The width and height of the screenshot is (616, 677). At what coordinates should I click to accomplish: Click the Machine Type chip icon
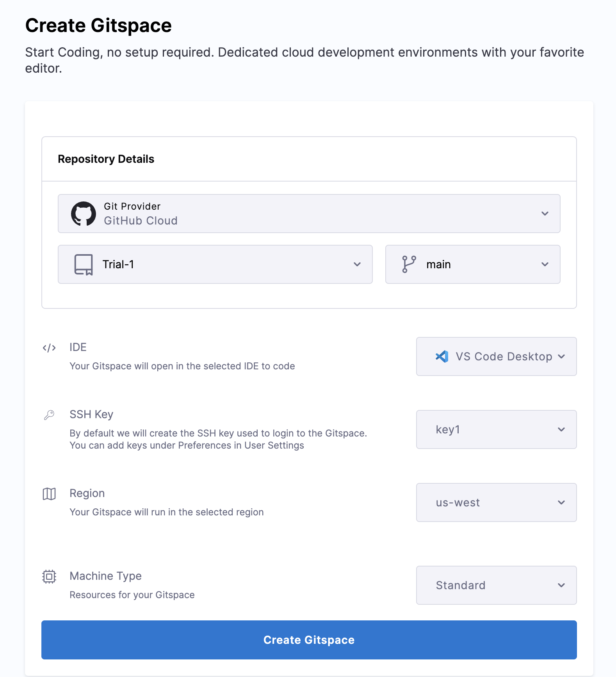[x=49, y=577]
